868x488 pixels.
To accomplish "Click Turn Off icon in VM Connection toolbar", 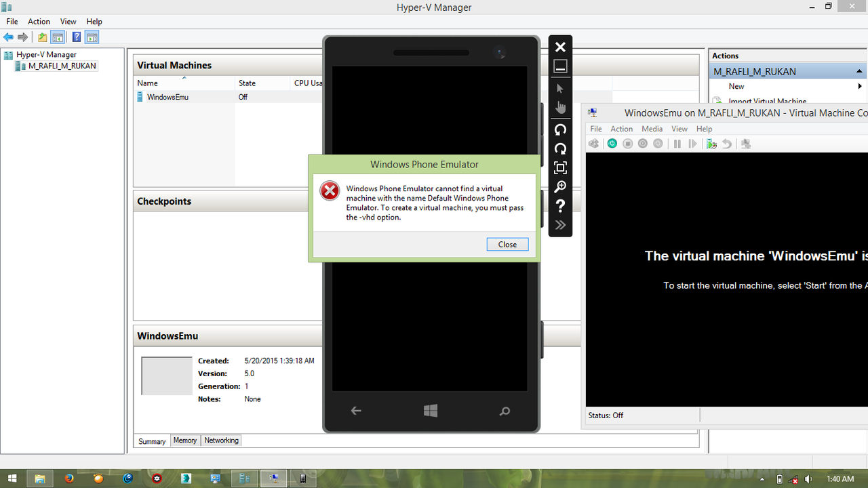I will (628, 144).
